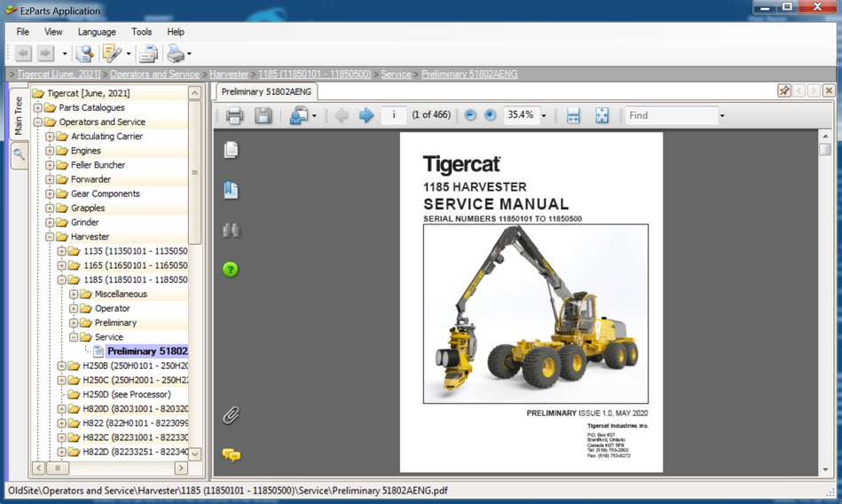The height and width of the screenshot is (504, 842).
Task: Open the comments panel icon
Action: [232, 455]
